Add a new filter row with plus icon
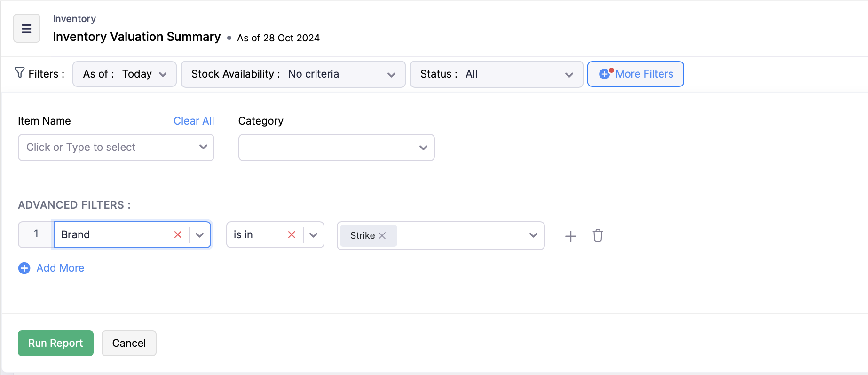The image size is (868, 375). click(570, 236)
